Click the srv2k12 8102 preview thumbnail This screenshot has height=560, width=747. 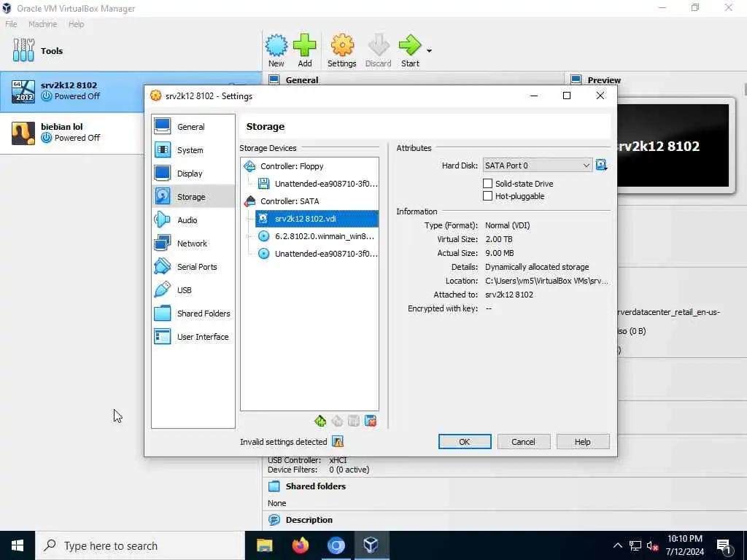click(673, 145)
